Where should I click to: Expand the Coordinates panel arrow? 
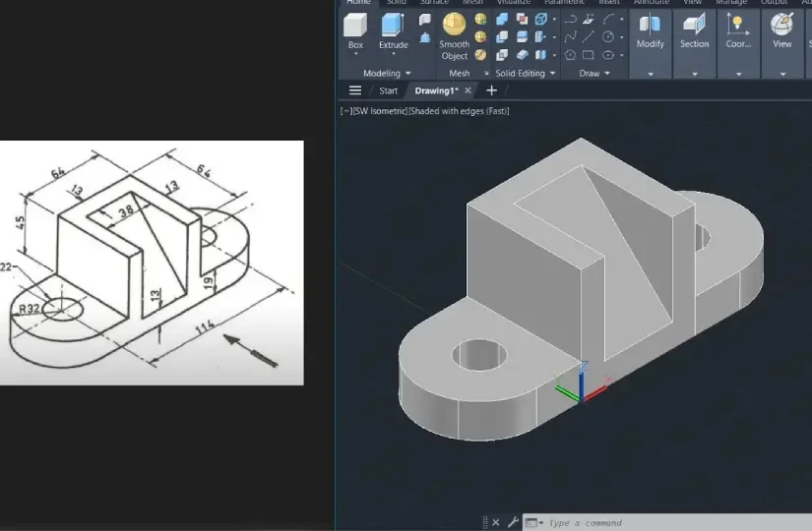[738, 74]
